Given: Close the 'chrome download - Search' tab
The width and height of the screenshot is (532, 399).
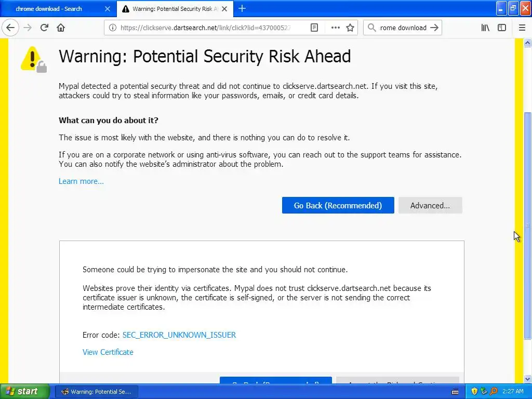Looking at the screenshot, I should click(108, 9).
